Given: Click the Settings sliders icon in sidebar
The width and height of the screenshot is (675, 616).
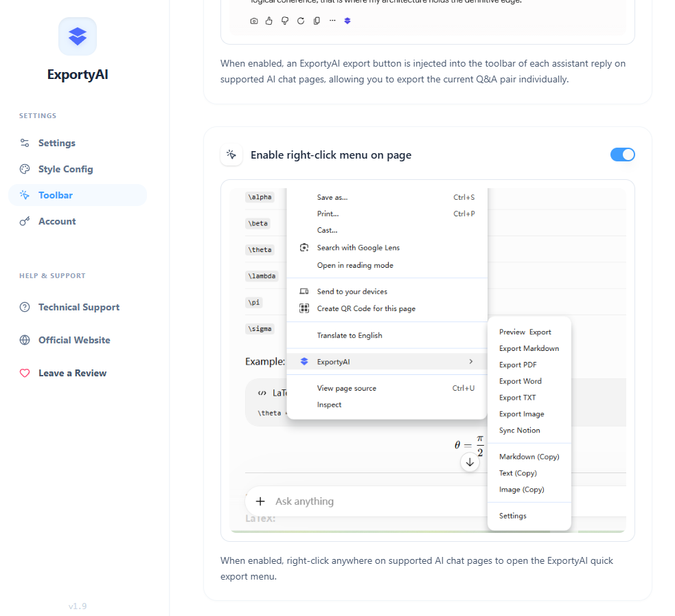Looking at the screenshot, I should pyautogui.click(x=25, y=143).
